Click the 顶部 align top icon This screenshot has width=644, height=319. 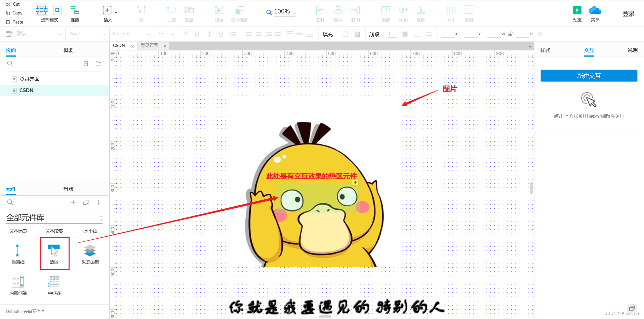386,10
